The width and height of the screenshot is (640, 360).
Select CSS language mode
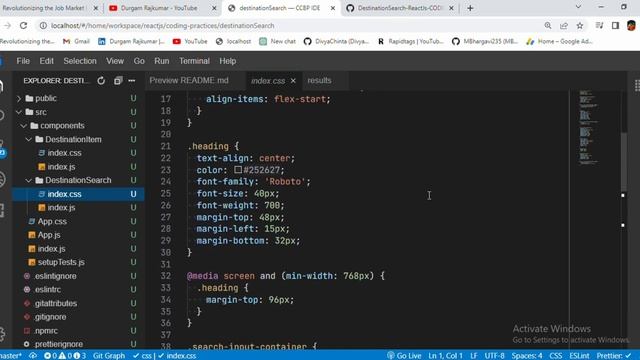point(556,356)
